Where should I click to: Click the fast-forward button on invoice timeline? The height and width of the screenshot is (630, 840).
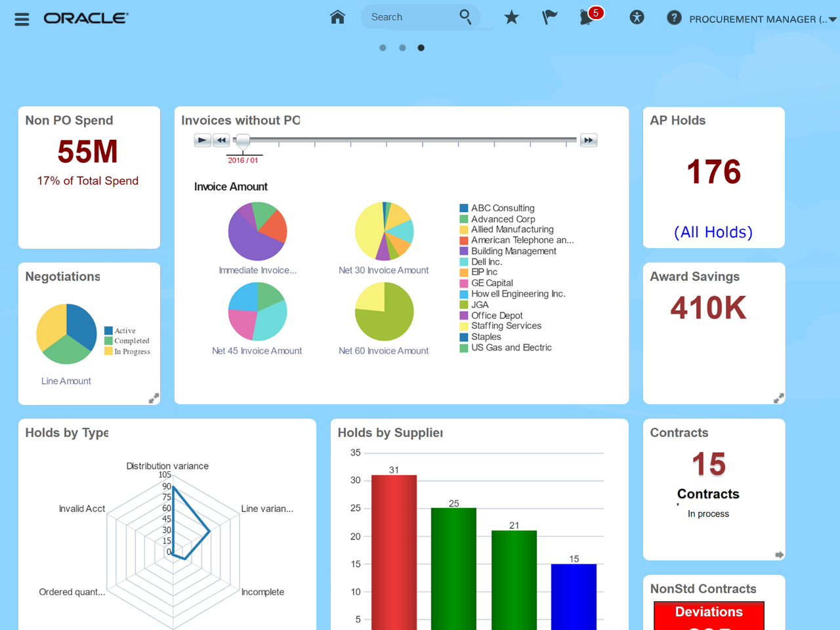pos(589,140)
